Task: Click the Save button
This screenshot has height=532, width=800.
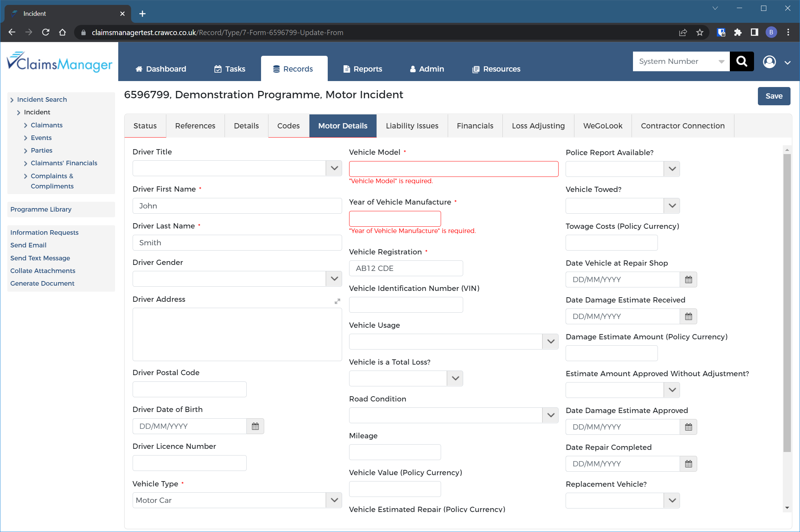Action: click(774, 95)
